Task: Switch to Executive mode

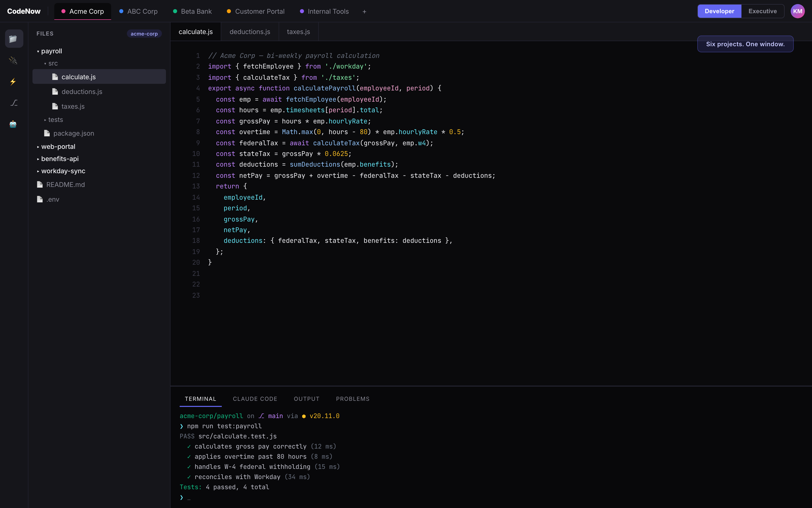Action: point(762,11)
